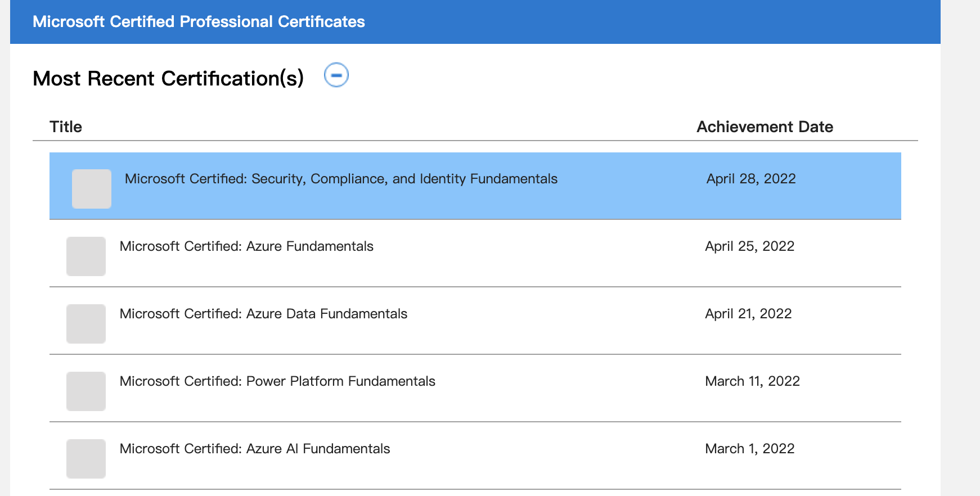The width and height of the screenshot is (980, 496).
Task: Collapse the Most Recent Certification(s) section
Action: (336, 75)
